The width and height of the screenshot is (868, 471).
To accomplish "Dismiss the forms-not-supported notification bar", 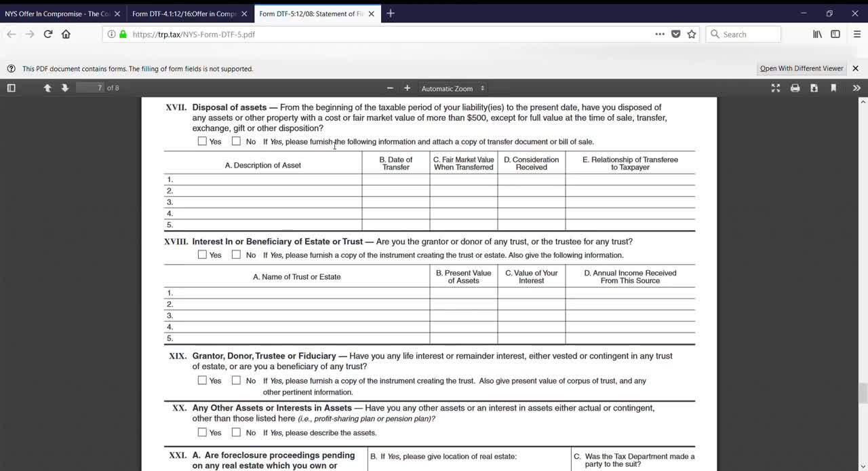I will click(856, 69).
